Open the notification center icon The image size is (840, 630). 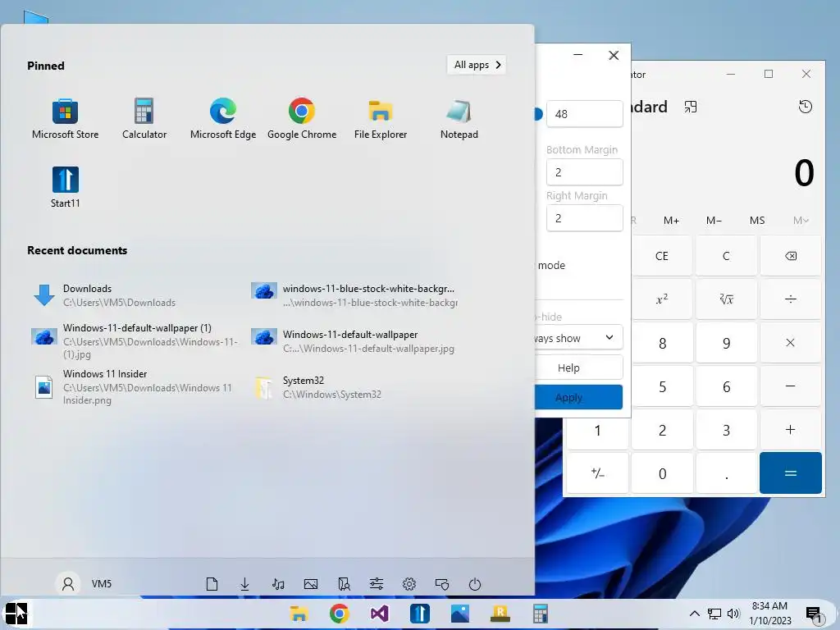(x=813, y=614)
